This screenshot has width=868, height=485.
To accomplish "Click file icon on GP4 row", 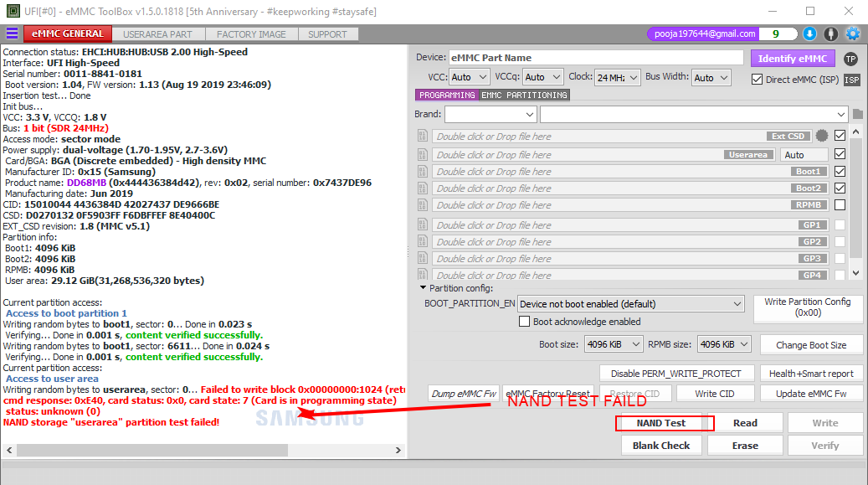I will tap(423, 275).
